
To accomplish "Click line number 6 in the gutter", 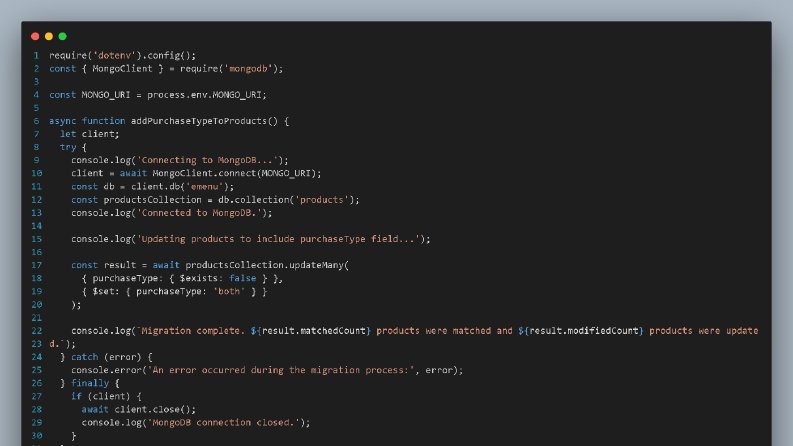I will coord(36,121).
